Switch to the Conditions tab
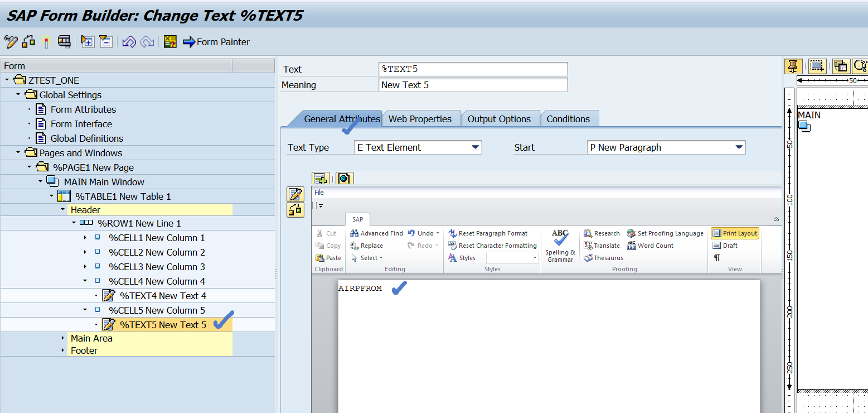868x413 pixels. pos(568,119)
